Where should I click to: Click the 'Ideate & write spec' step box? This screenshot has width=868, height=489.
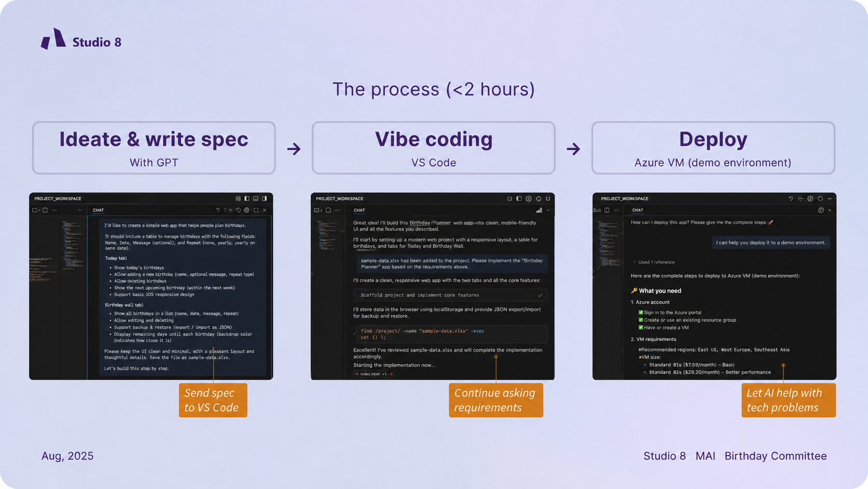click(x=154, y=148)
